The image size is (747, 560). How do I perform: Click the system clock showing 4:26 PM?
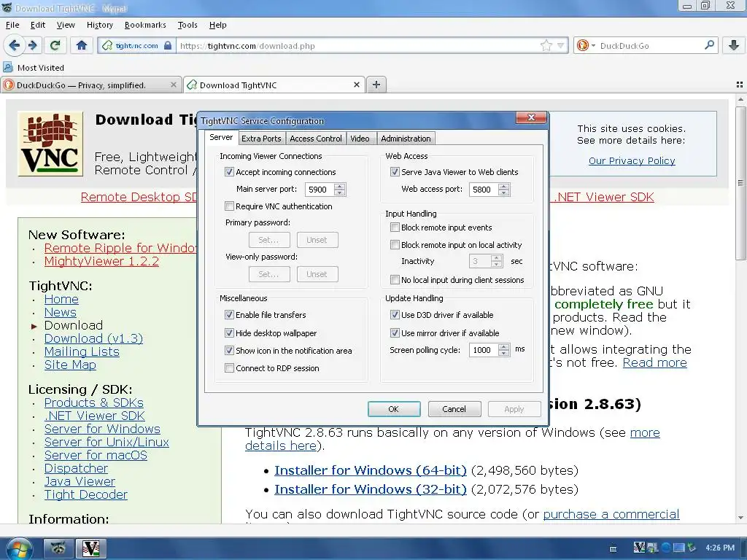[720, 548]
